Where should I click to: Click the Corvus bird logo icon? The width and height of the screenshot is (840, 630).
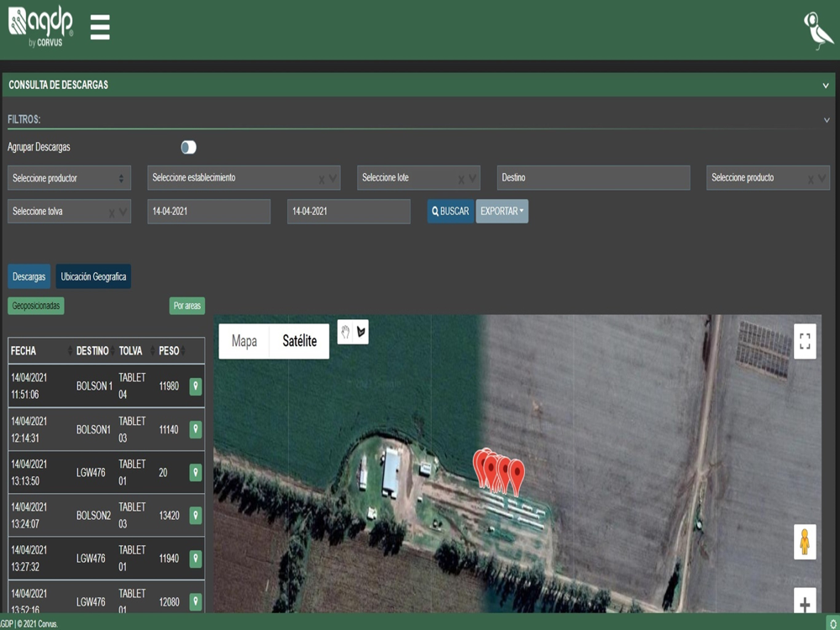pos(817,31)
